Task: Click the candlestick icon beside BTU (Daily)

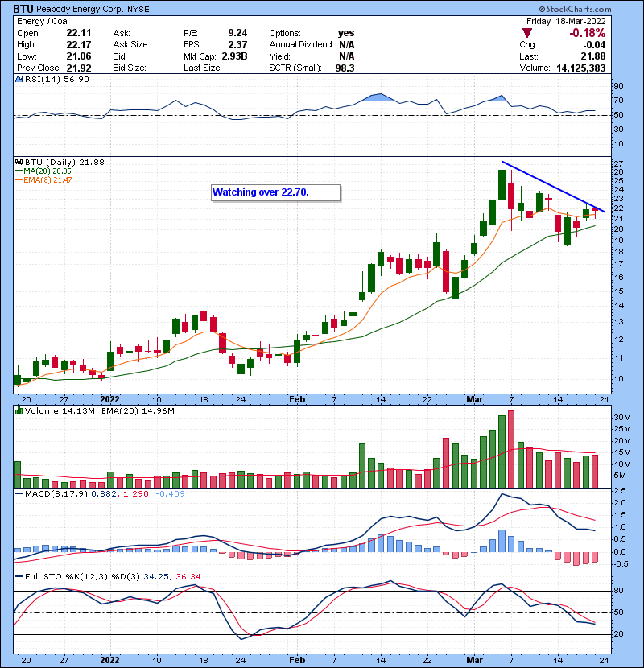Action: pos(19,163)
